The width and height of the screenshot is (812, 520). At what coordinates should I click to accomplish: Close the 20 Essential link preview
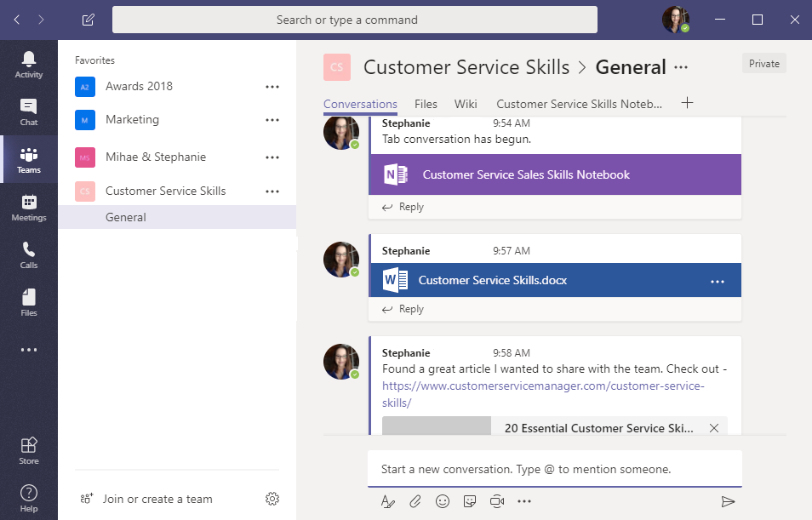(714, 428)
